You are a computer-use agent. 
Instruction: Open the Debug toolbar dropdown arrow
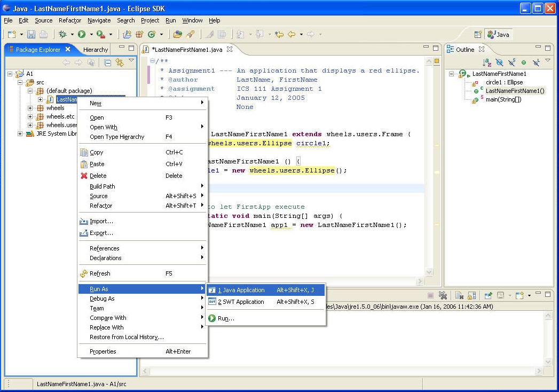72,34
